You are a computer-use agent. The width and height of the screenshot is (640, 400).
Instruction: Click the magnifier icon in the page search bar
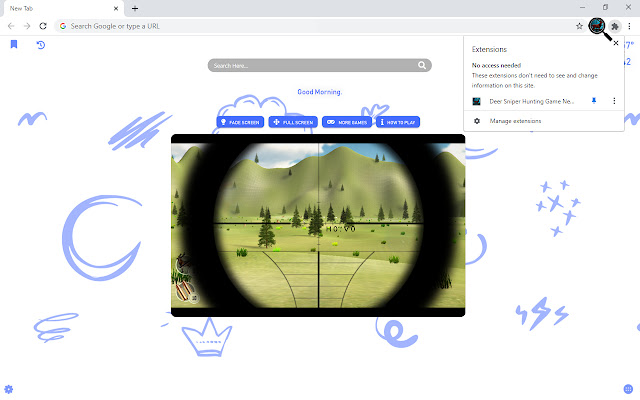click(422, 65)
